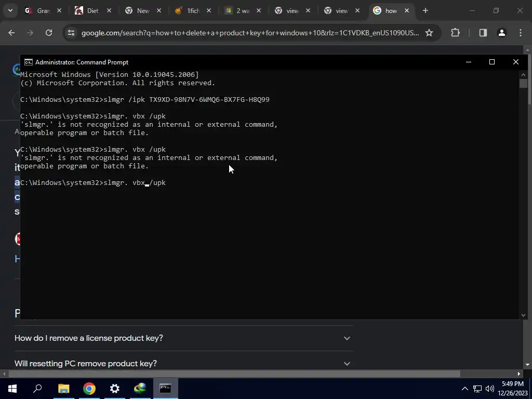Open the clock showing 5:49 PM
The image size is (532, 399).
[513, 389]
